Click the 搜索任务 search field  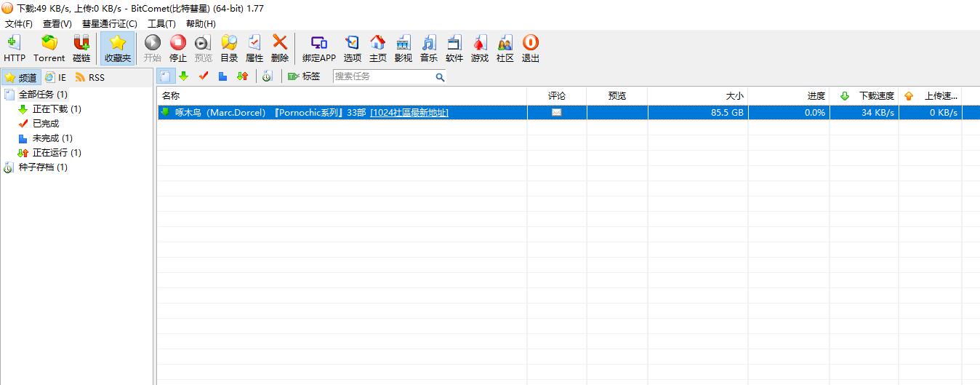point(382,76)
